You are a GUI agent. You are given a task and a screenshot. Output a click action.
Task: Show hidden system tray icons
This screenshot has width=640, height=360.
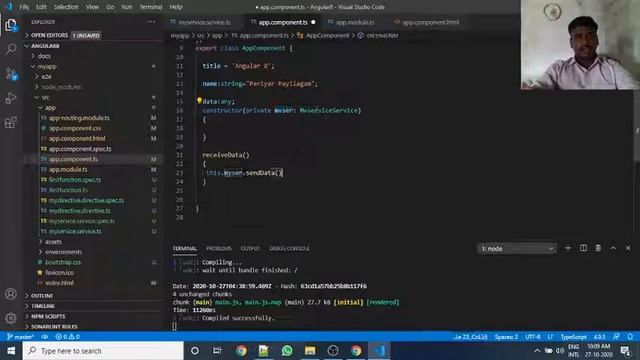pyautogui.click(x=537, y=351)
